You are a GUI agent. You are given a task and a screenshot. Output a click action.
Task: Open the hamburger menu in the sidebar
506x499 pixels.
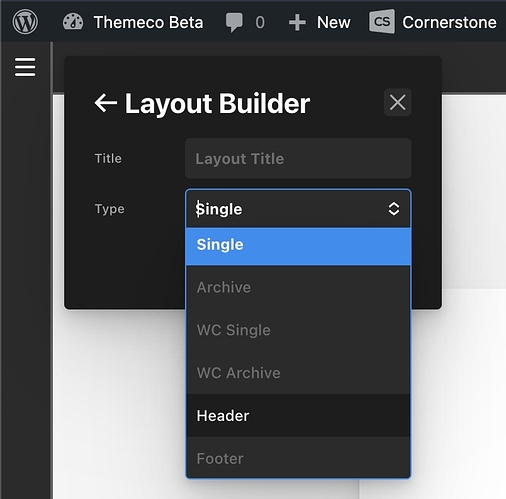point(25,67)
